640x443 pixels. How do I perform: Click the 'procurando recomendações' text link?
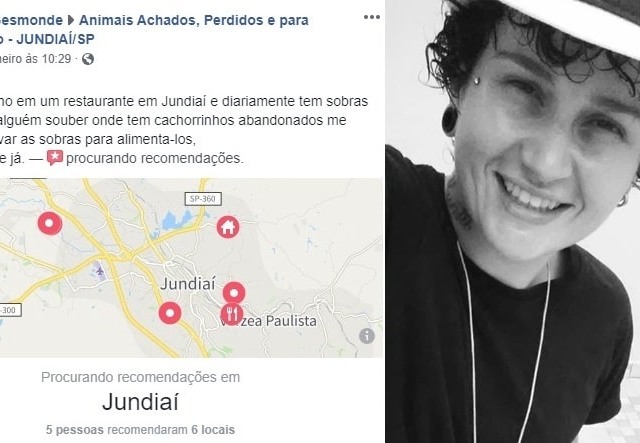pos(155,158)
